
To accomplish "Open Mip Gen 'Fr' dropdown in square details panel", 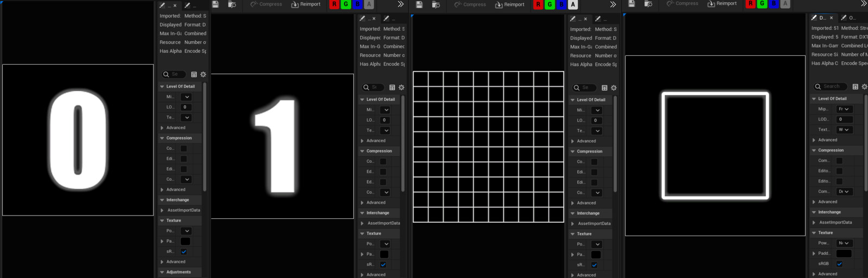I will tap(844, 109).
